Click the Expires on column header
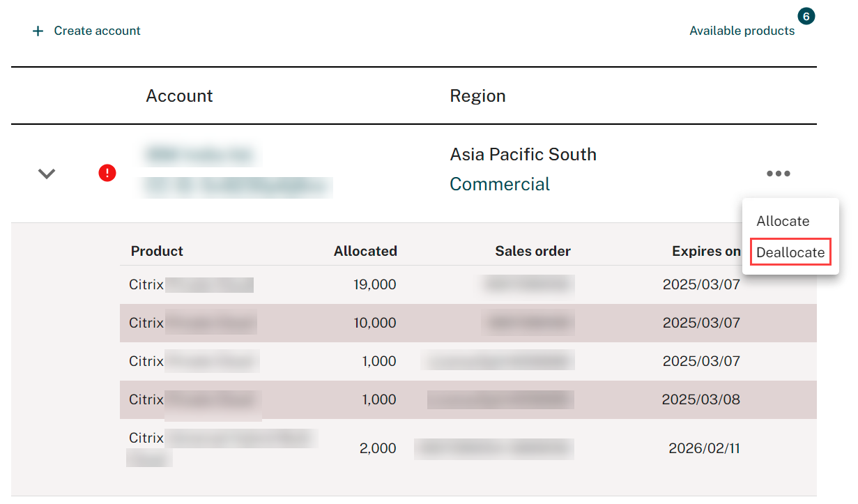 (705, 251)
